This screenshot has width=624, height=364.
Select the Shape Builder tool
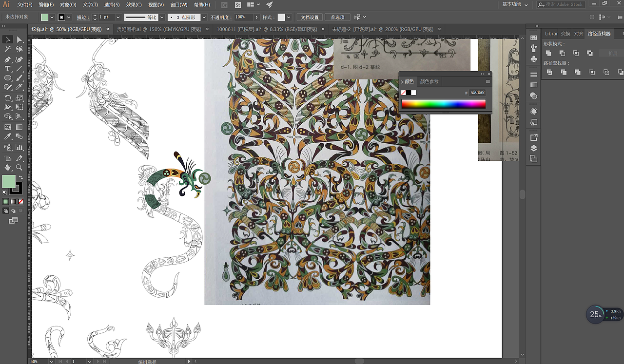[x=8, y=117]
